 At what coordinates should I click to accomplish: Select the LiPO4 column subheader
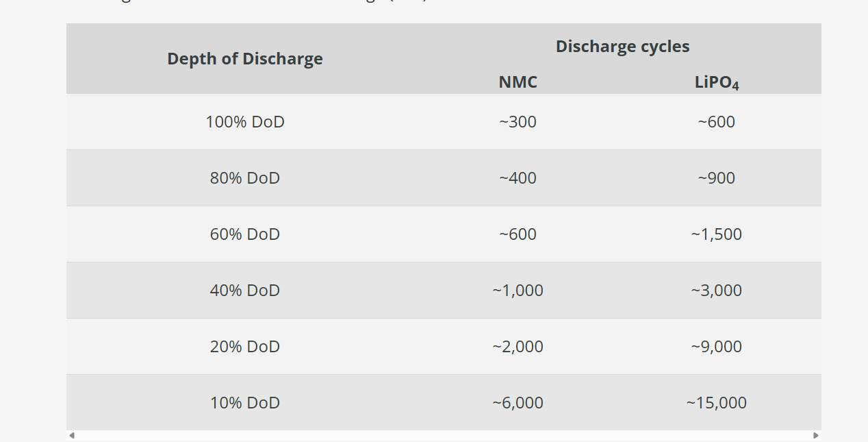(x=716, y=83)
